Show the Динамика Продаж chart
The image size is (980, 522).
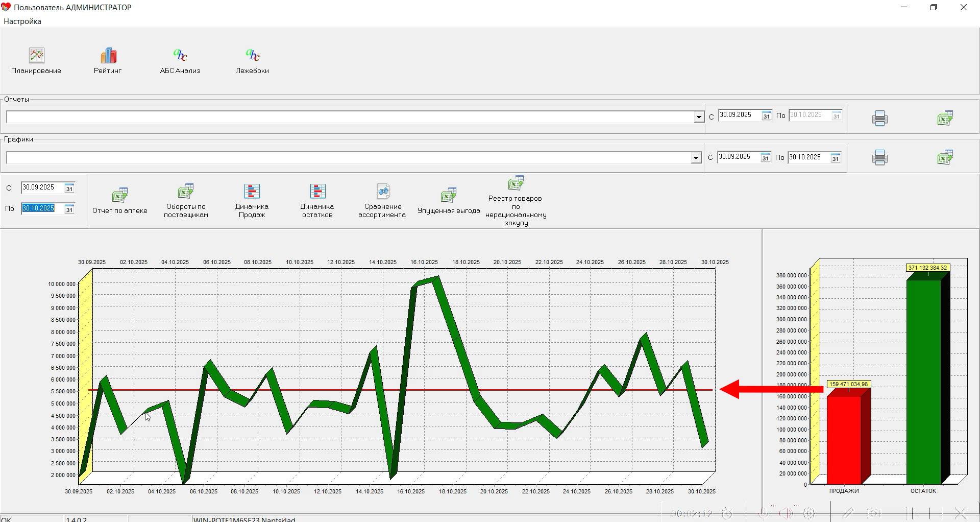(x=252, y=192)
